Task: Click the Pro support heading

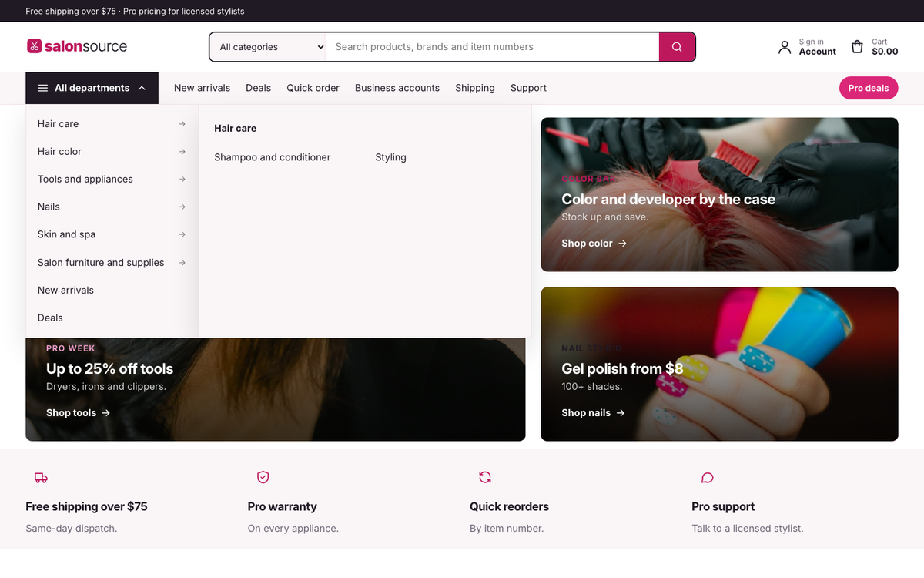Action: (x=723, y=506)
